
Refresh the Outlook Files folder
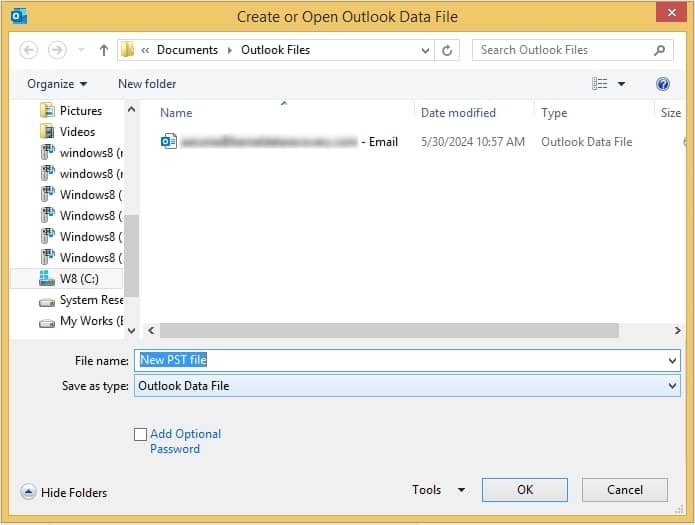pos(447,50)
